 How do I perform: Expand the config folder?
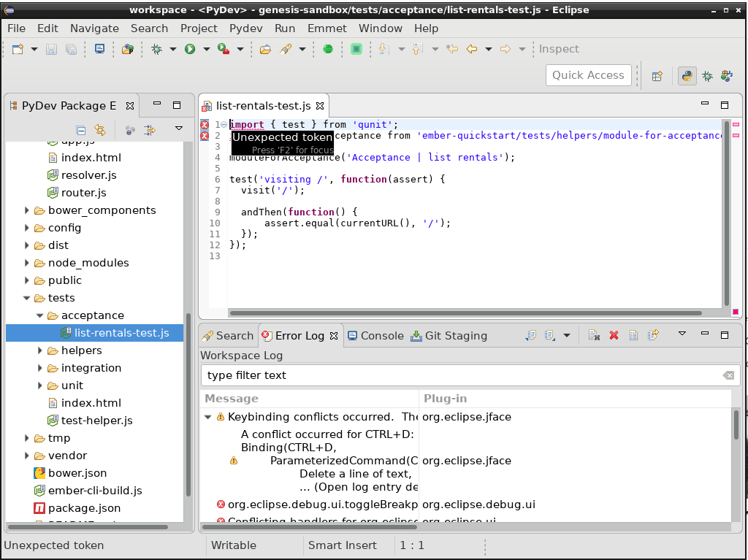pos(27,228)
